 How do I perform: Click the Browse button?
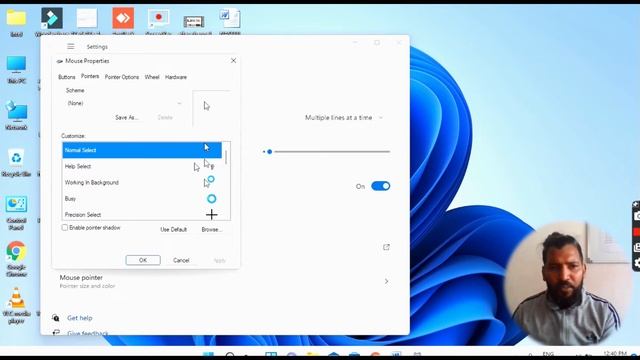pyautogui.click(x=212, y=229)
